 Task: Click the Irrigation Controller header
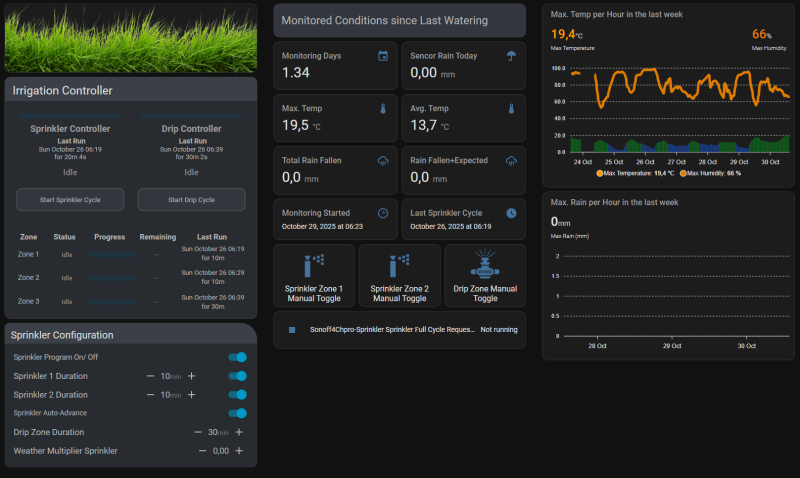(x=131, y=90)
